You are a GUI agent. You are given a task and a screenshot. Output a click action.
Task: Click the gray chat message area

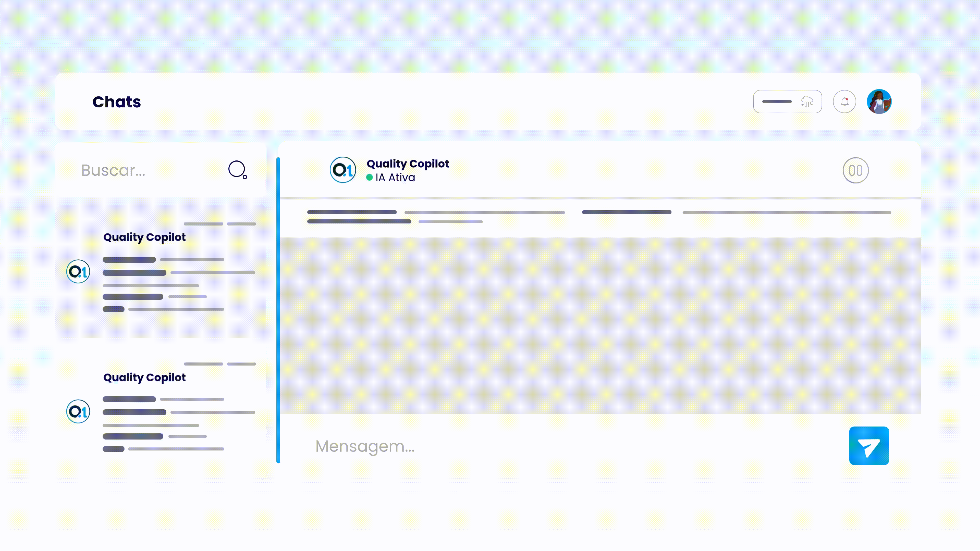600,325
